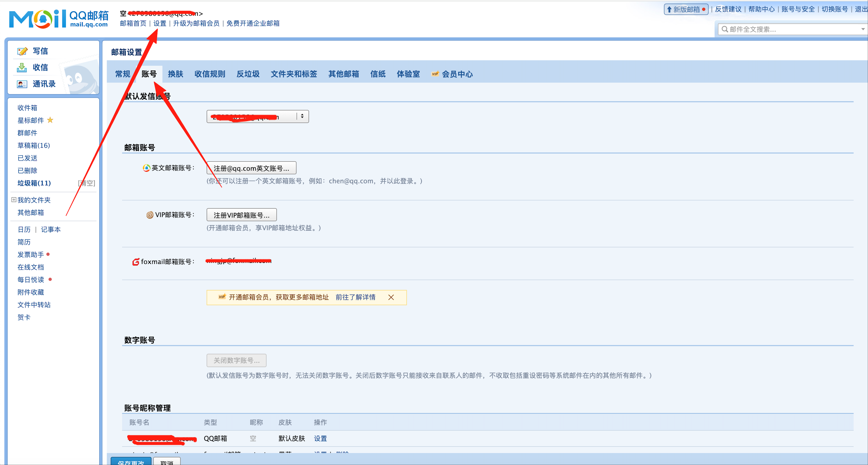Open the 其他邮箱 settings tab
Viewport: 868px width, 465px height.
344,74
